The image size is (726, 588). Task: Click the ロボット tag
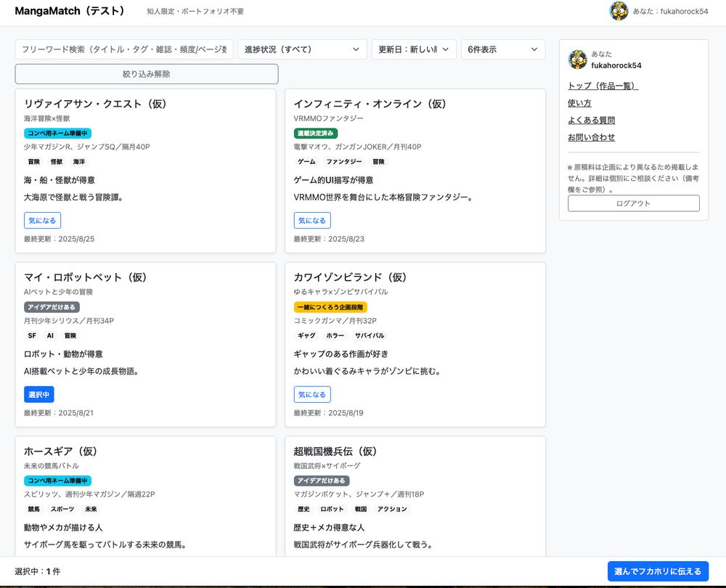pos(332,510)
